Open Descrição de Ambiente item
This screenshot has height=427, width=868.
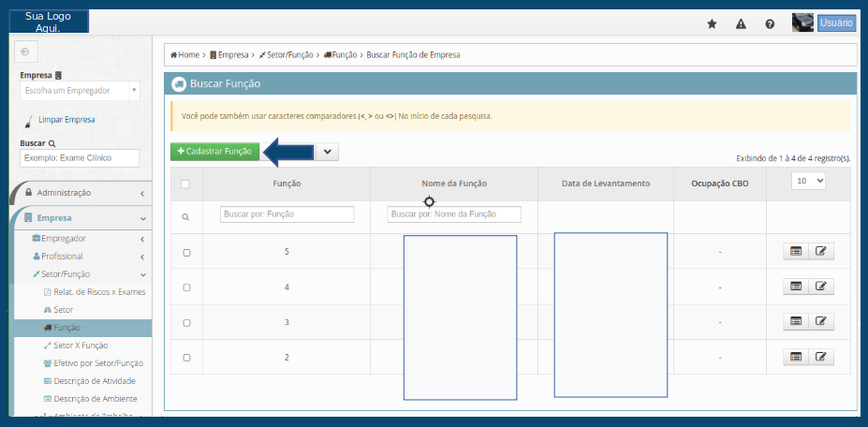pyautogui.click(x=90, y=399)
